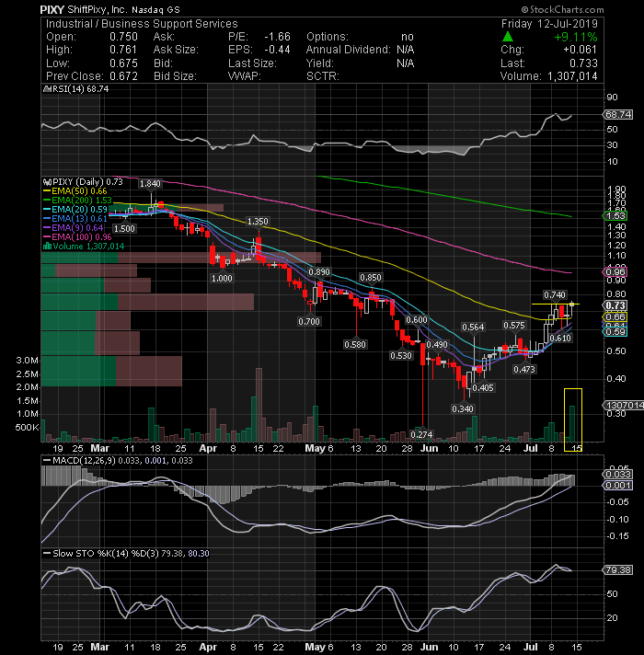The image size is (644, 655).
Task: Click the 0.700 price label
Action: (309, 322)
